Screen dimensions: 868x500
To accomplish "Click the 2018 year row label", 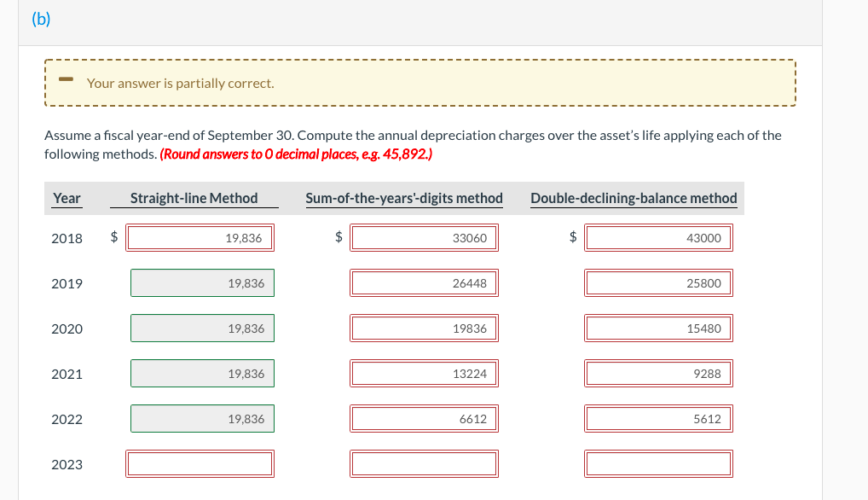I will (x=67, y=238).
